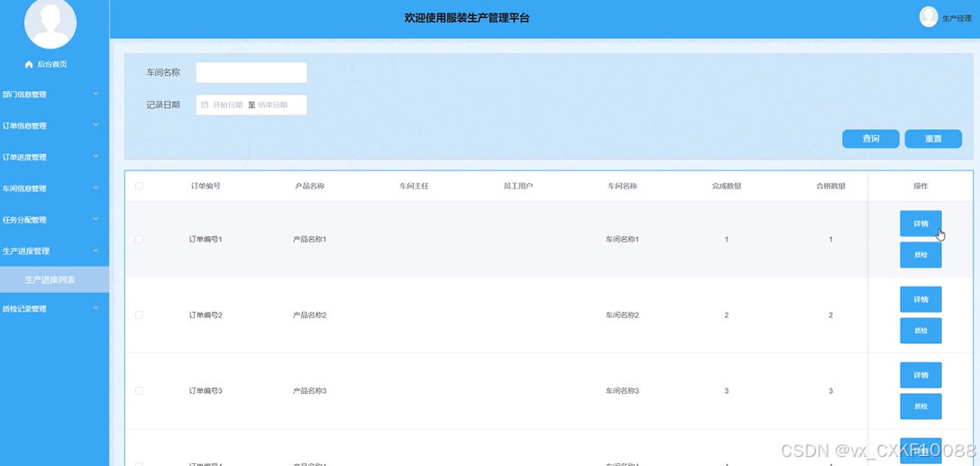Viewport: 980px width, 466px height.
Task: Click the home icon beside 后台首页
Action: point(29,64)
